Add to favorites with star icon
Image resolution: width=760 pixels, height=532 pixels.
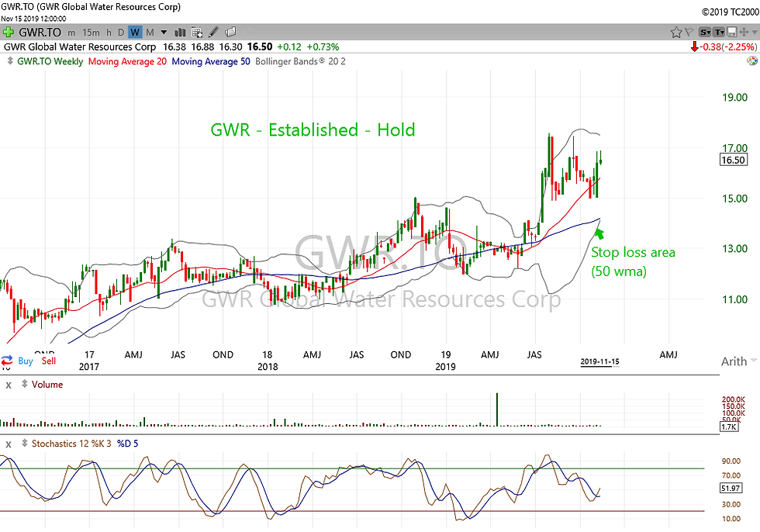(x=676, y=33)
